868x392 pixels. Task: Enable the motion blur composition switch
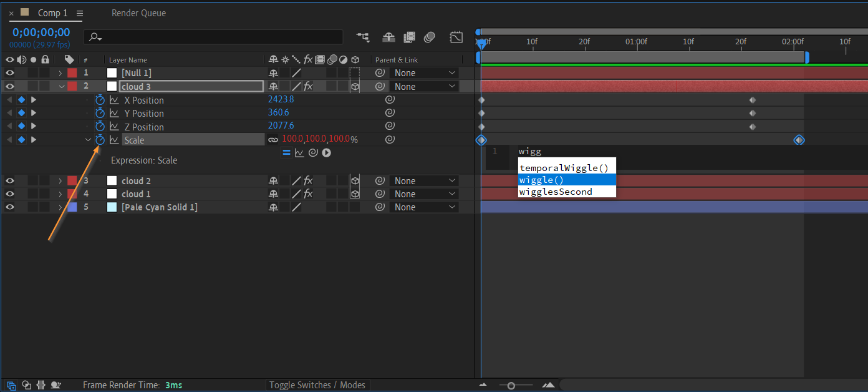coord(429,37)
